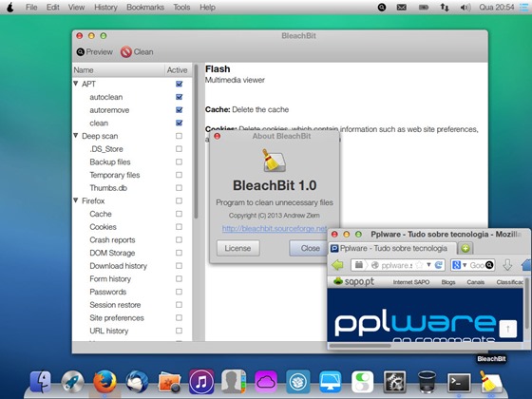This screenshot has height=399, width=532.
Task: Click the Firefox URL address field
Action: click(x=397, y=265)
